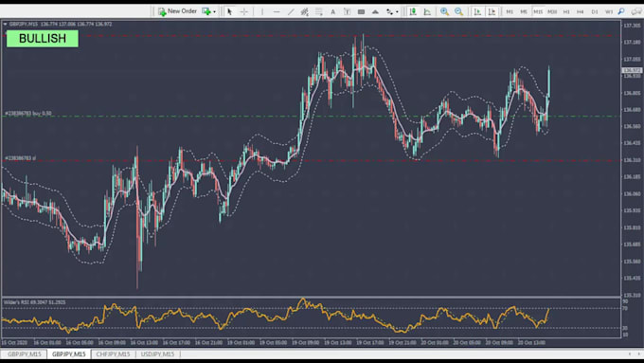The height and width of the screenshot is (363, 644).
Task: Toggle chart shift from right border
Action: coord(492,12)
